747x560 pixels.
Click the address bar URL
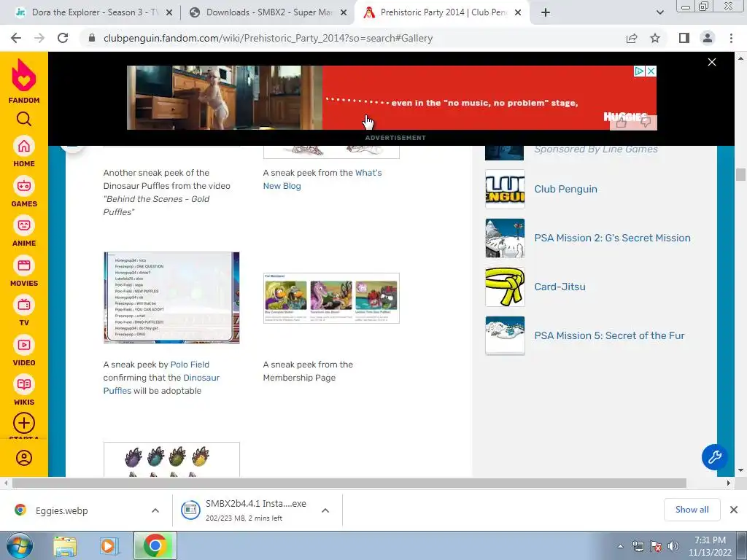268,38
